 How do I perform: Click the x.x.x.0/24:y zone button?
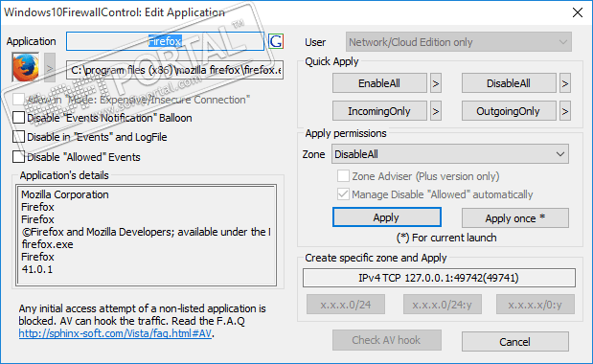coord(442,305)
